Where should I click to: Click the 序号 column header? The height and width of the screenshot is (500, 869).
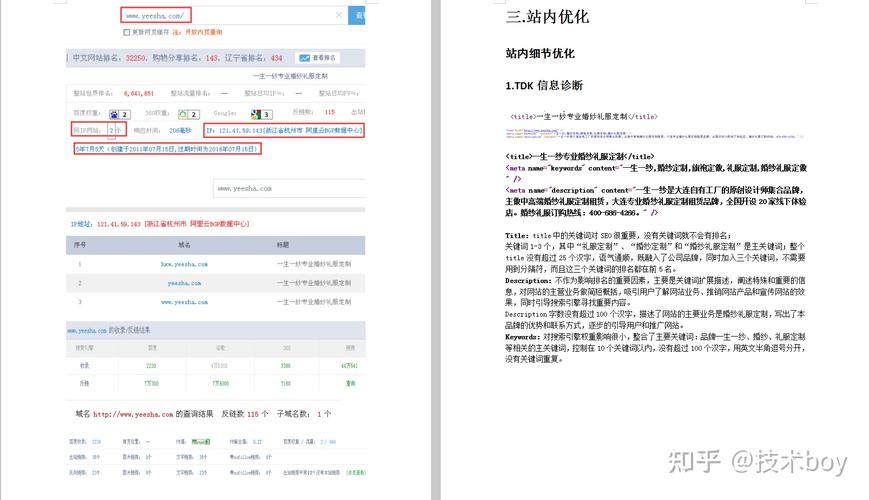pos(79,244)
